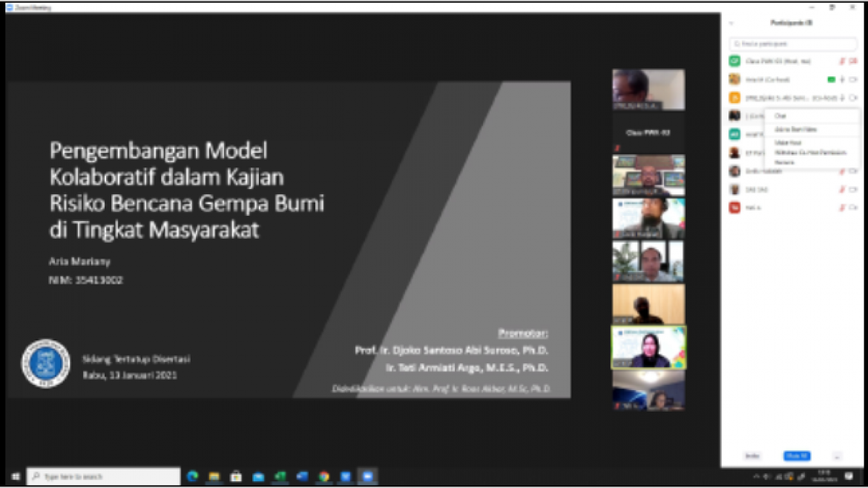This screenshot has width=868, height=488.
Task: Click the bottom video thumbnail in strip
Action: point(648,391)
